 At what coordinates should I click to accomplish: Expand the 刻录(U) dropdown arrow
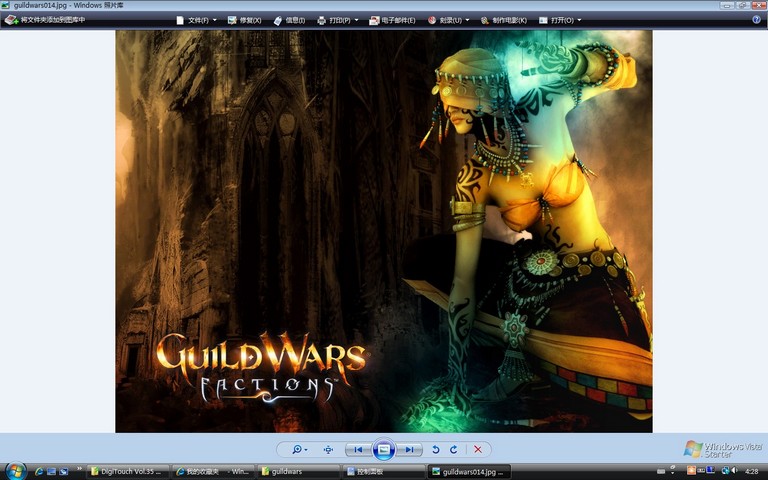click(467, 20)
